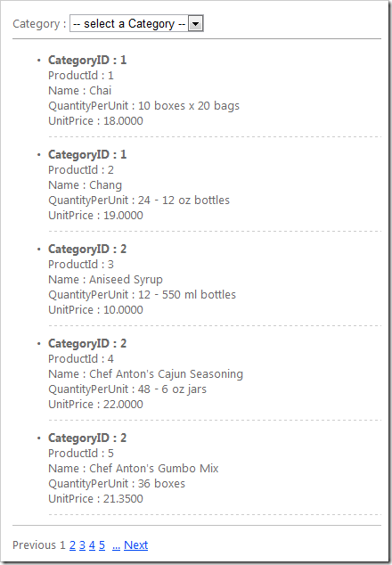Go to page 5 link
This screenshot has height=565, width=392.
pyautogui.click(x=102, y=545)
